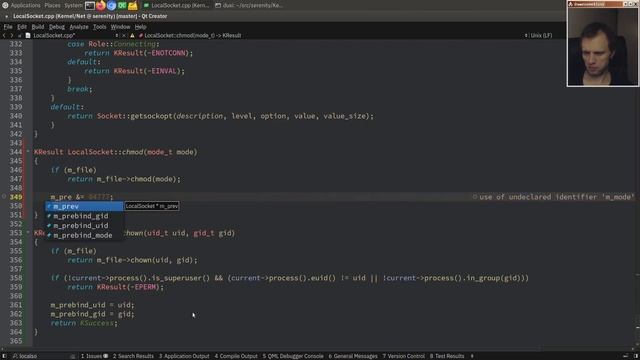Open the Tools menu
This screenshot has width=640, height=360.
(x=99, y=27)
